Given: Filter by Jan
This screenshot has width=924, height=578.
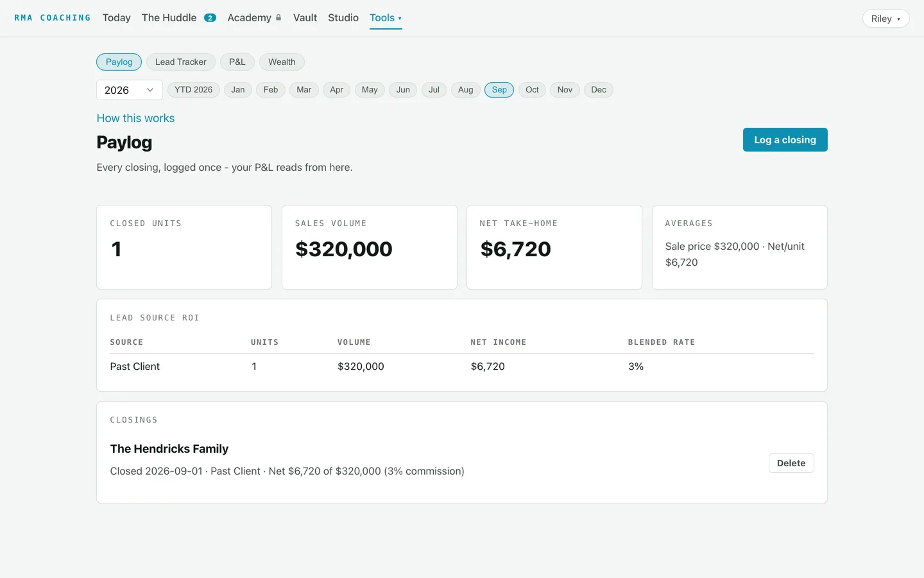Looking at the screenshot, I should pos(238,90).
